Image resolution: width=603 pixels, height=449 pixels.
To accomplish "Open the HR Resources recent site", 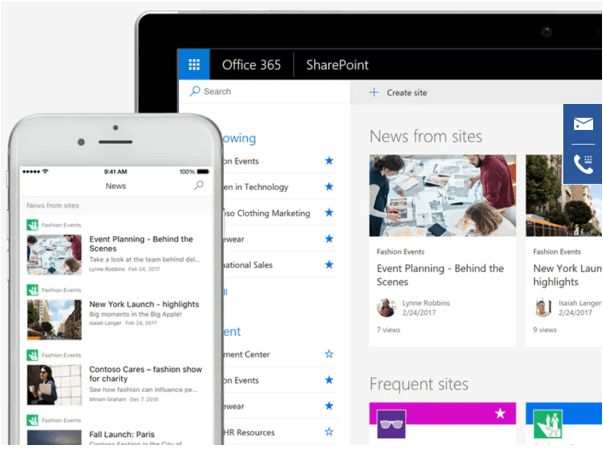I will tap(250, 432).
